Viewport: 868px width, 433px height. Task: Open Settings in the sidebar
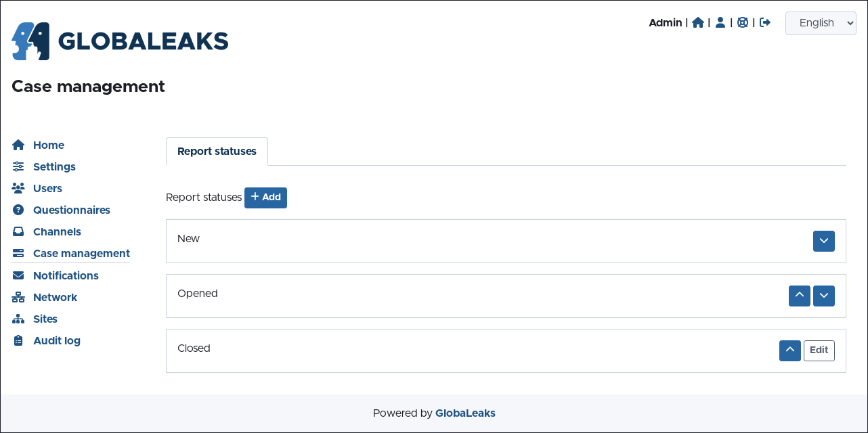[54, 166]
